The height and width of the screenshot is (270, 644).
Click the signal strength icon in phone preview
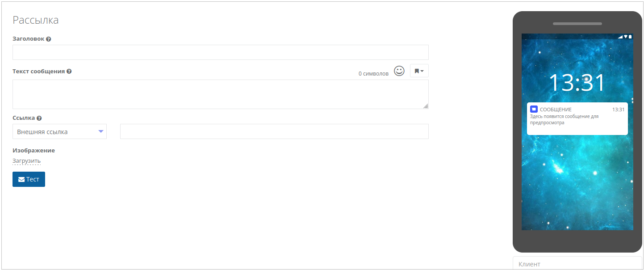621,37
